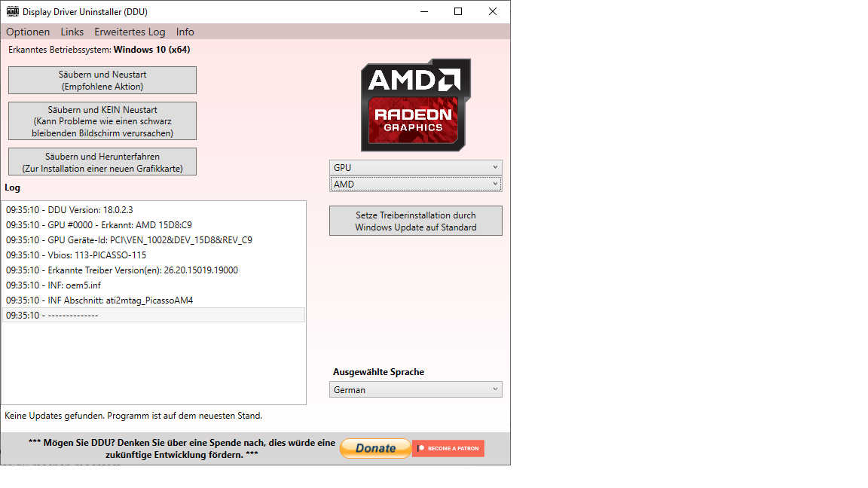Screen dimensions: 868x488
Task: Click the DDU app icon in title bar
Action: tap(12, 11)
